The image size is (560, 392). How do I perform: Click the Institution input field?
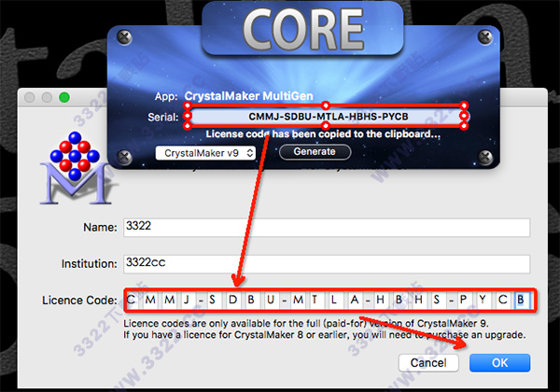327,264
